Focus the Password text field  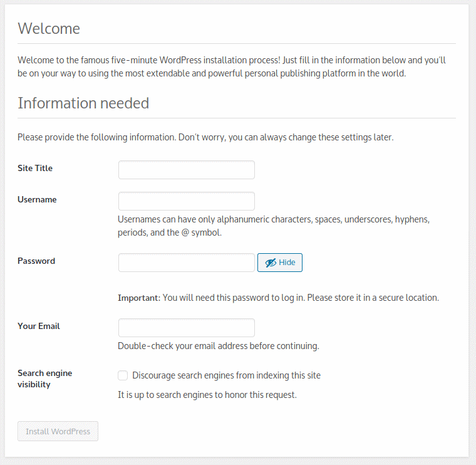point(187,263)
